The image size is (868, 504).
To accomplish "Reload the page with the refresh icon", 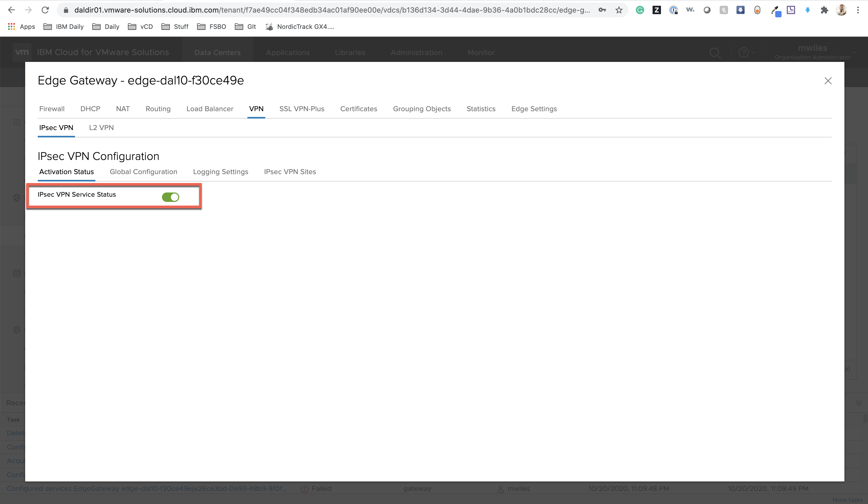I will tap(45, 10).
